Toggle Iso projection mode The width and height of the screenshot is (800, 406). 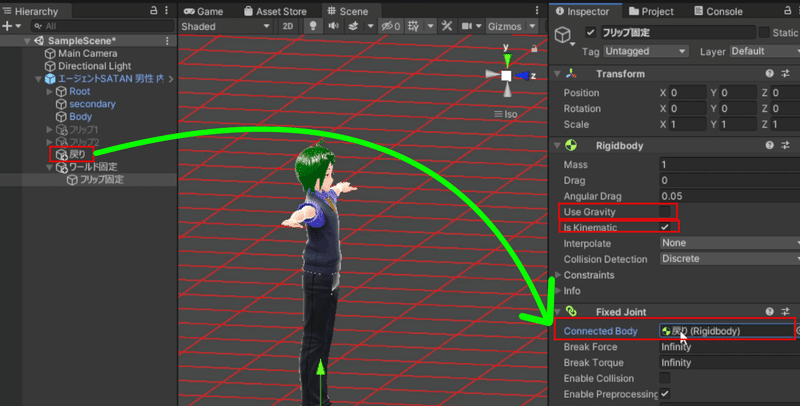pyautogui.click(x=506, y=114)
